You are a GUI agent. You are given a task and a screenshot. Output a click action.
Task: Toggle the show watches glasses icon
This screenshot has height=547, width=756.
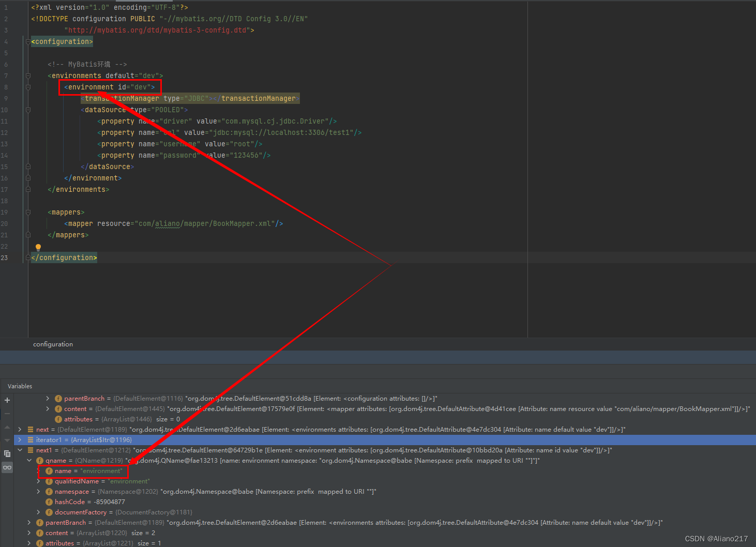pos(7,467)
